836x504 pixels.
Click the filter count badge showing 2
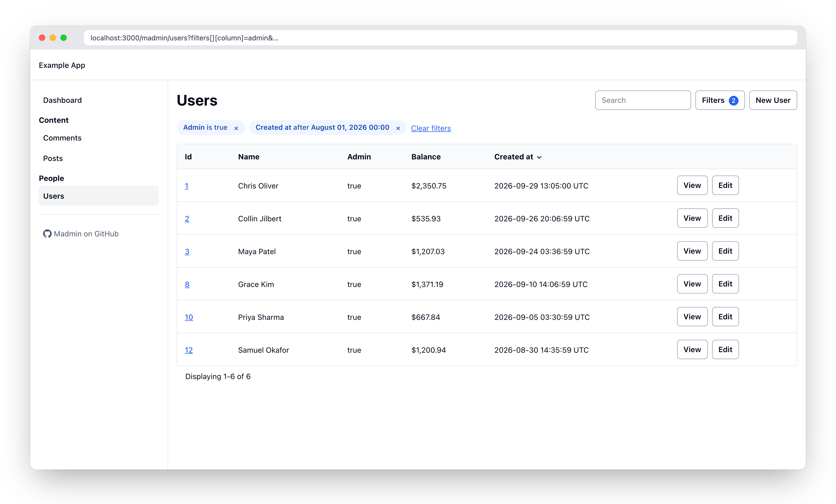click(x=733, y=101)
